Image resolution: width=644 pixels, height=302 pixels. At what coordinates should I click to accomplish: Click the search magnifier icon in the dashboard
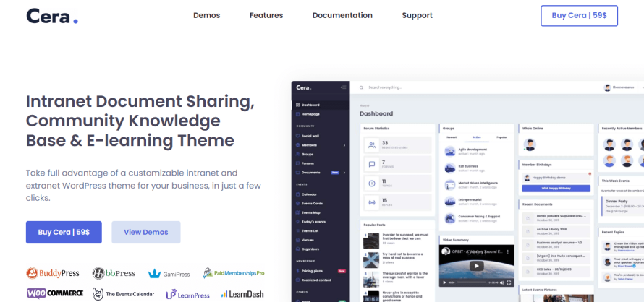coord(361,87)
